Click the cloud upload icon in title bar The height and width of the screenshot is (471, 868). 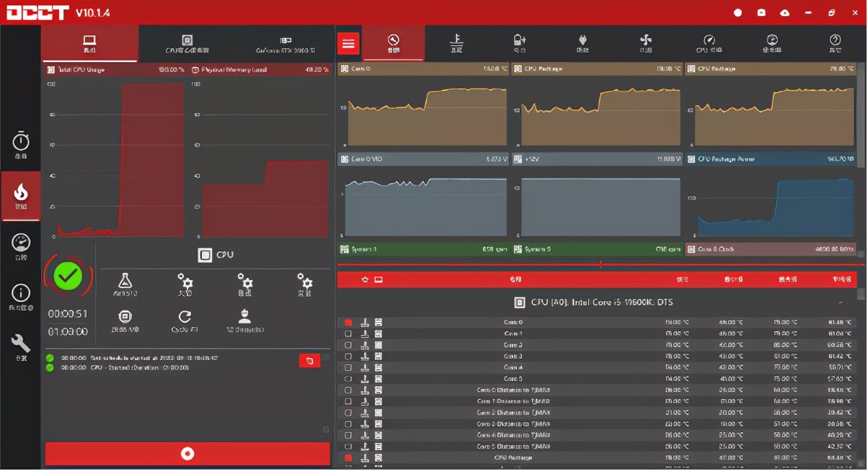[784, 13]
